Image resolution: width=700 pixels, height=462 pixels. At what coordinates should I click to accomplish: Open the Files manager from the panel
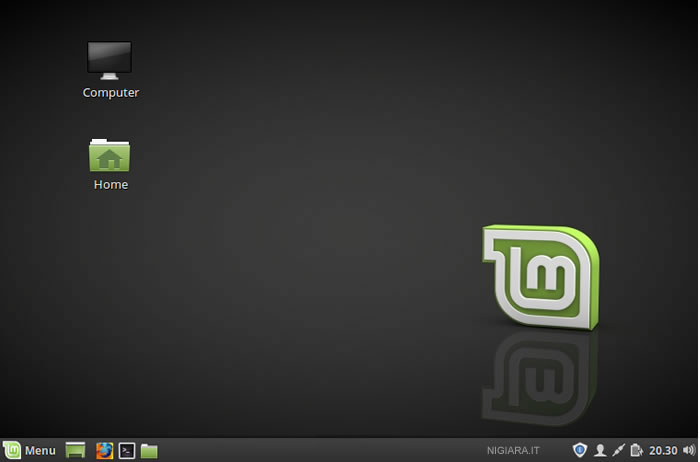(149, 450)
